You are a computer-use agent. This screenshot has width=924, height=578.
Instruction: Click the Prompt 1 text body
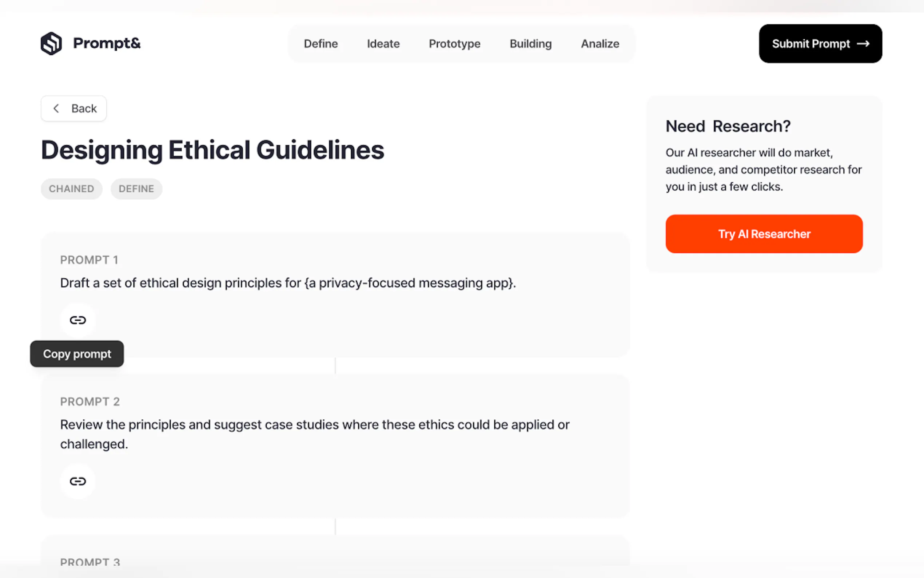288,283
